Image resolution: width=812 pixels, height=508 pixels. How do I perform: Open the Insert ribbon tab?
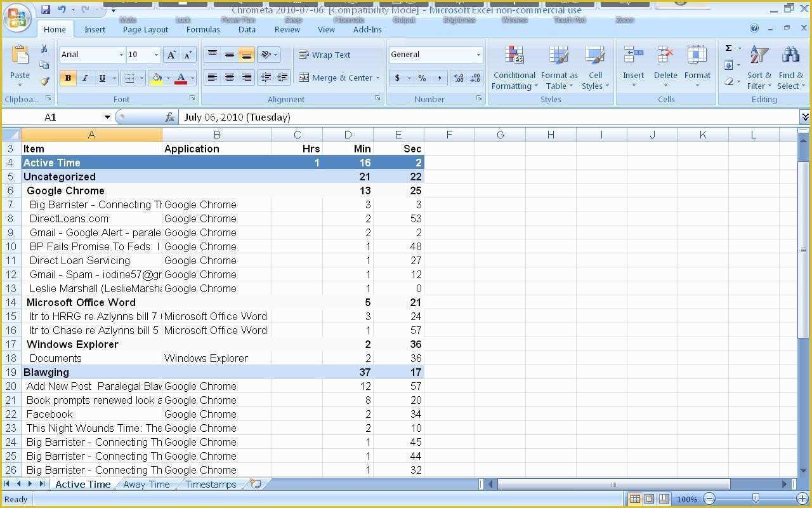(x=95, y=29)
